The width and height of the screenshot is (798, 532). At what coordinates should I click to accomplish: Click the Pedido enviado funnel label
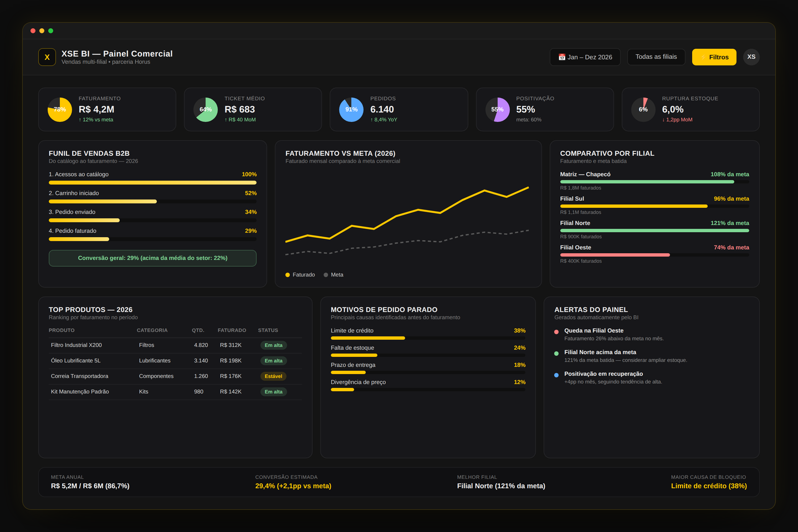pyautogui.click(x=72, y=212)
